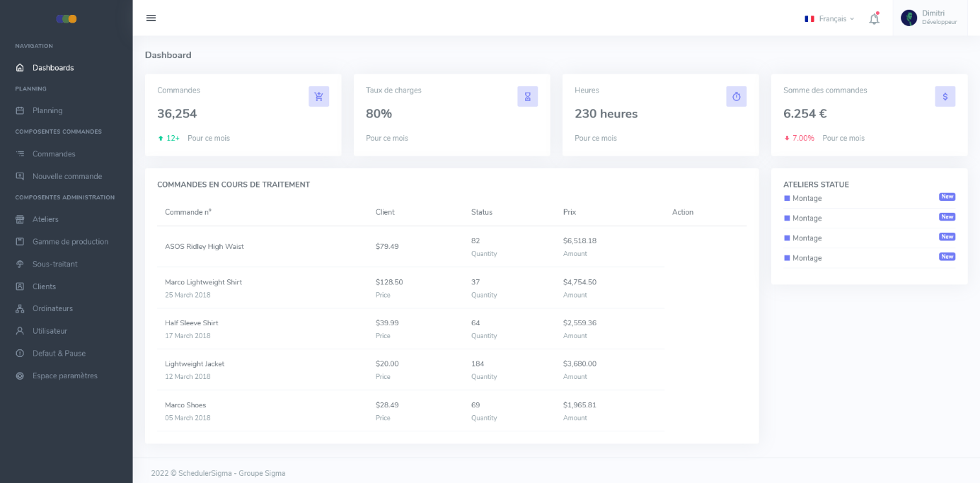
Task: Open the Planning menu item
Action: coord(66,110)
